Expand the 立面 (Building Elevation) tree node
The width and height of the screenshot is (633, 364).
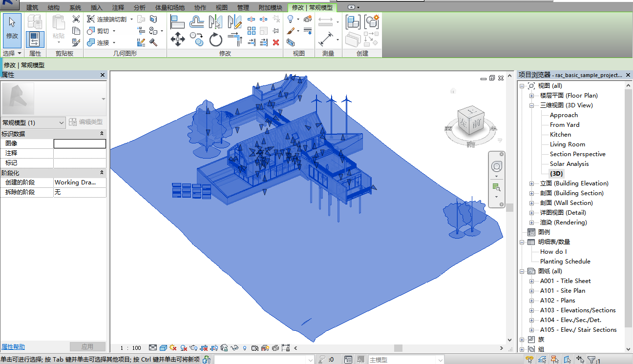pos(531,183)
